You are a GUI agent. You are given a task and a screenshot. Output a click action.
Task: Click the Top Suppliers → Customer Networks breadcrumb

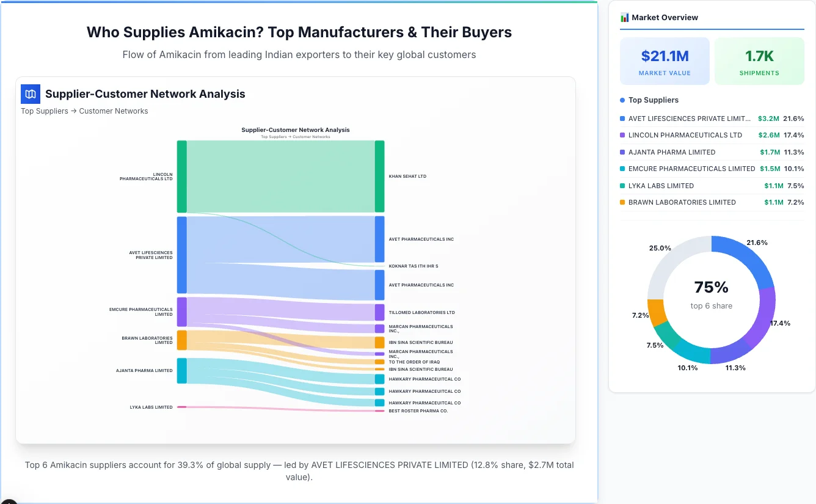[84, 111]
